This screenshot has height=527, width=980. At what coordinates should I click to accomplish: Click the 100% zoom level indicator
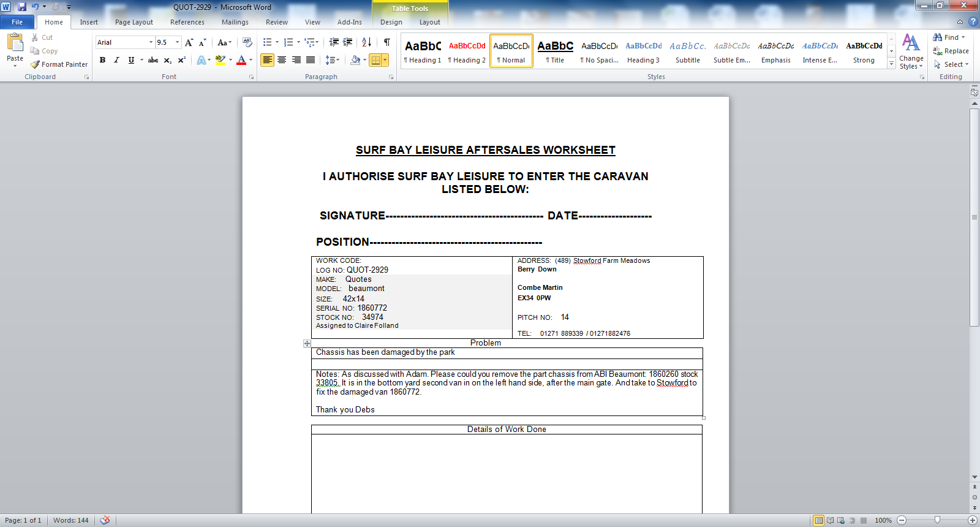883,520
